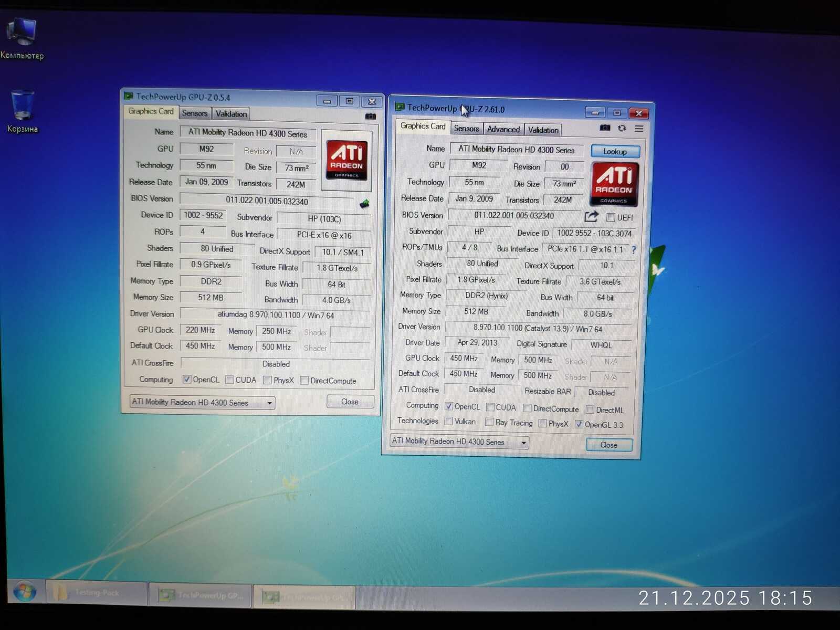840x630 pixels.
Task: Expand the GPU selector dropdown in GPU-Z 2.61.0
Action: (x=459, y=442)
